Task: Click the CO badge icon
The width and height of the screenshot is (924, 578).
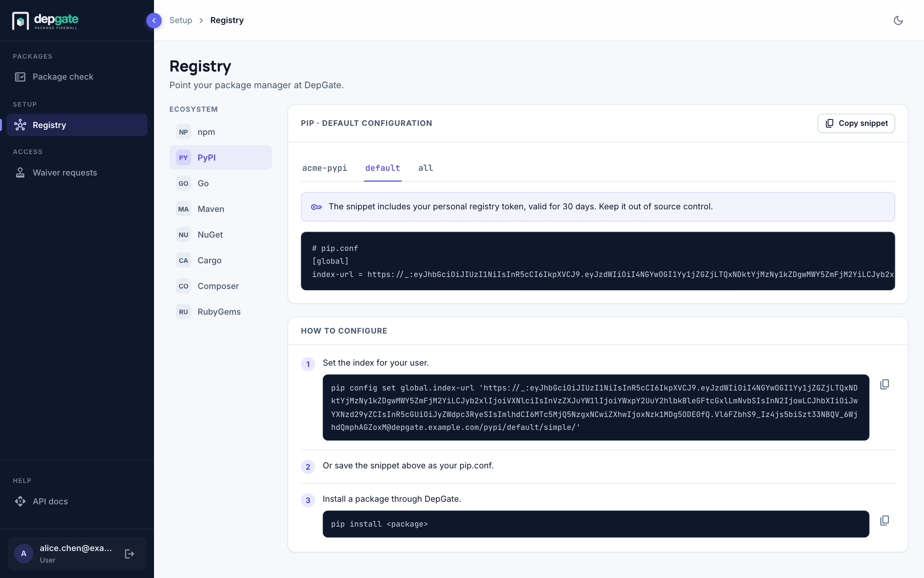Action: click(x=184, y=286)
